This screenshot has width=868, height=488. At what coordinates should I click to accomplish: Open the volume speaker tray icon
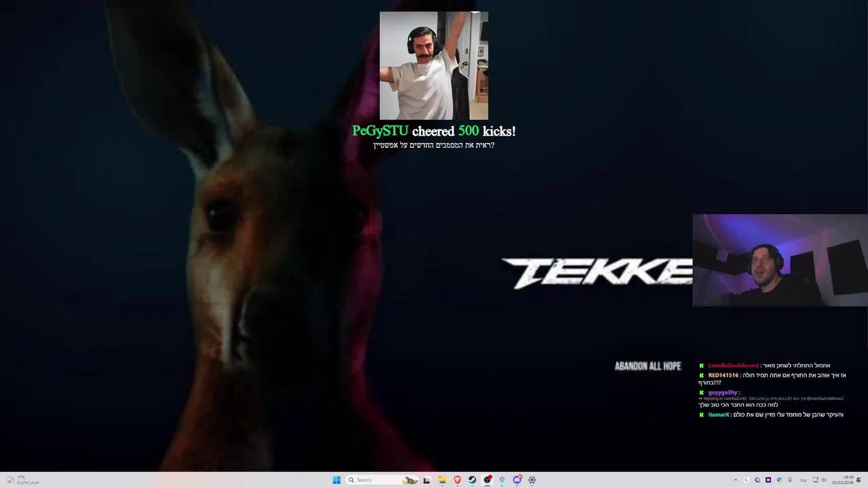click(x=824, y=480)
